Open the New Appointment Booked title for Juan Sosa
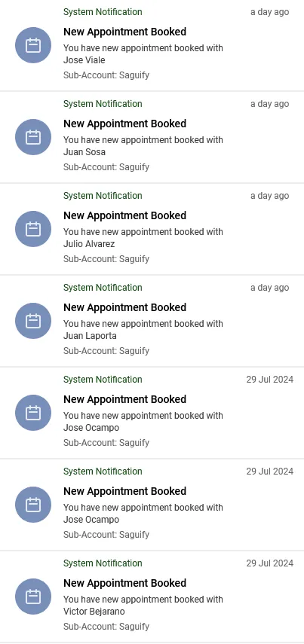This screenshot has height=644, width=304. (x=124, y=124)
